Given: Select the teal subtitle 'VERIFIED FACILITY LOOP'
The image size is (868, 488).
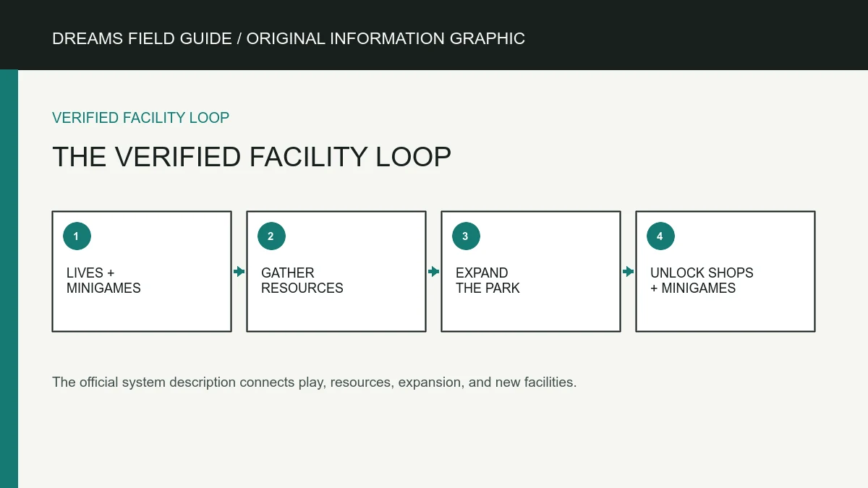Looking at the screenshot, I should [x=140, y=118].
